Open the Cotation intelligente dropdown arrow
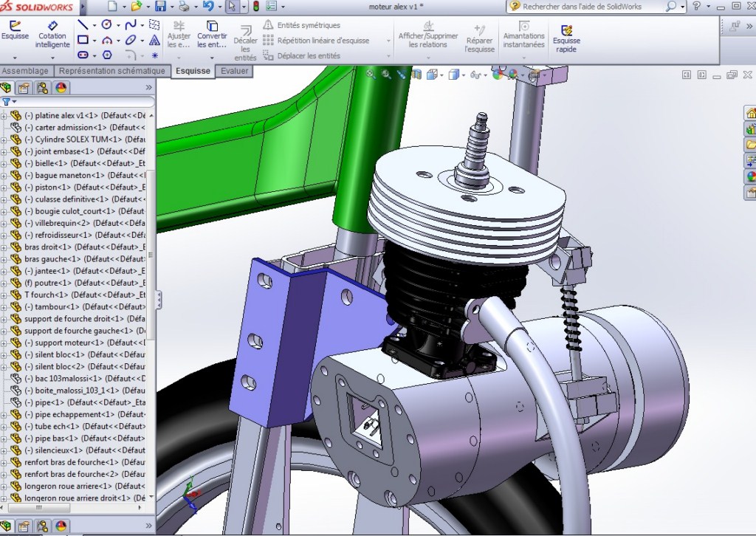Viewport: 756px width, 536px height. pyautogui.click(x=52, y=58)
